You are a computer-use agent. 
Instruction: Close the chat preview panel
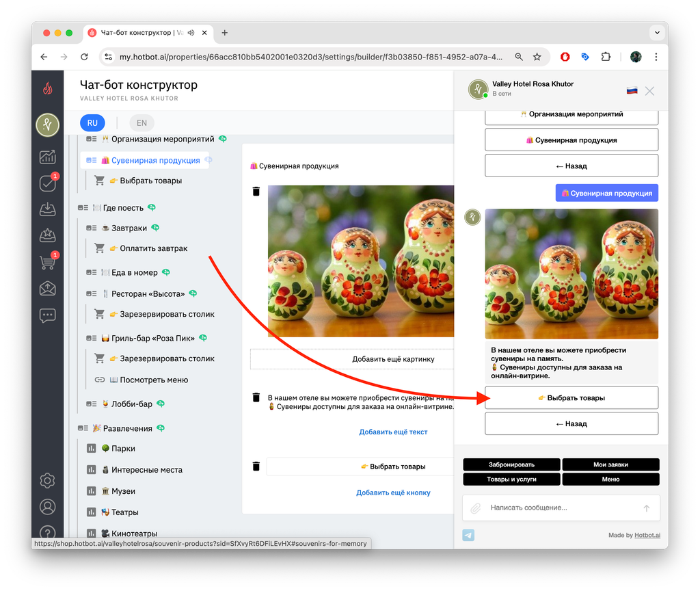click(x=649, y=91)
